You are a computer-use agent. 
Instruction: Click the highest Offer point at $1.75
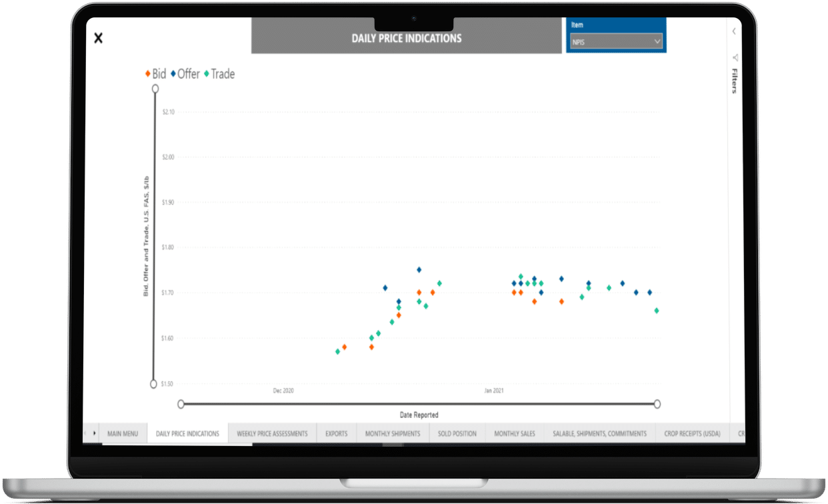(x=419, y=270)
